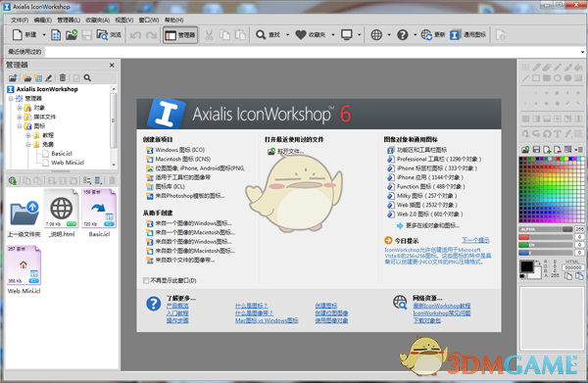
Task: Close the 管理器 librarian panel
Action: point(112,66)
